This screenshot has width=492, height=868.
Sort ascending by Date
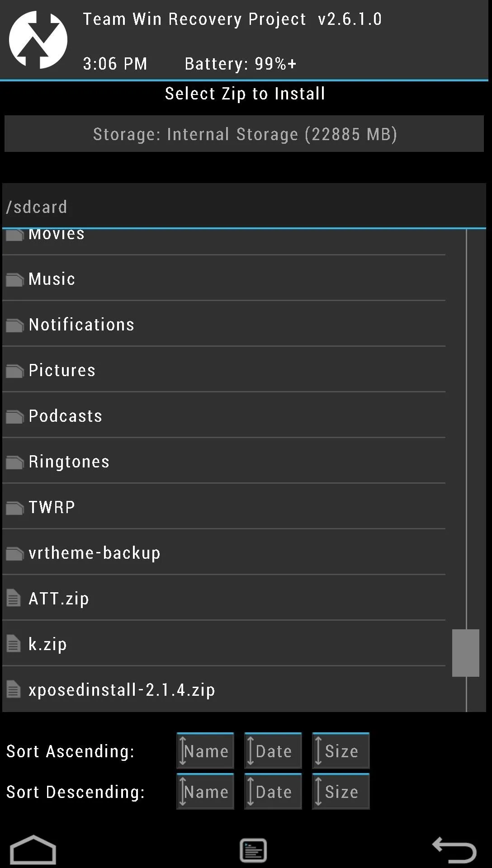273,750
